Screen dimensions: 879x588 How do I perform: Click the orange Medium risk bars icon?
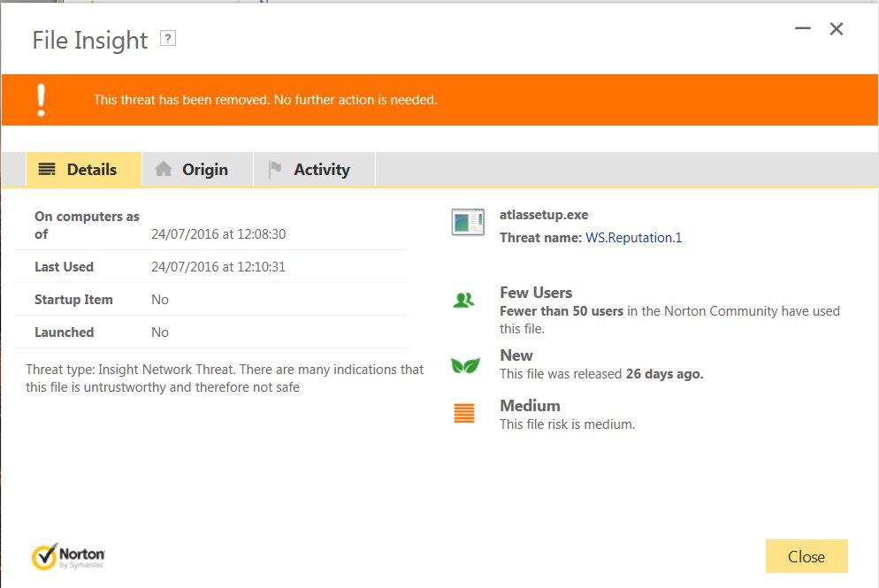[464, 413]
